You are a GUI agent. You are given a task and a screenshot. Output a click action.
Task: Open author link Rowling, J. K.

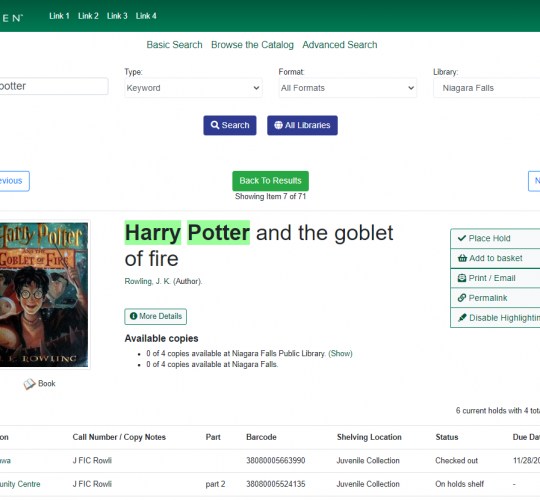[148, 281]
